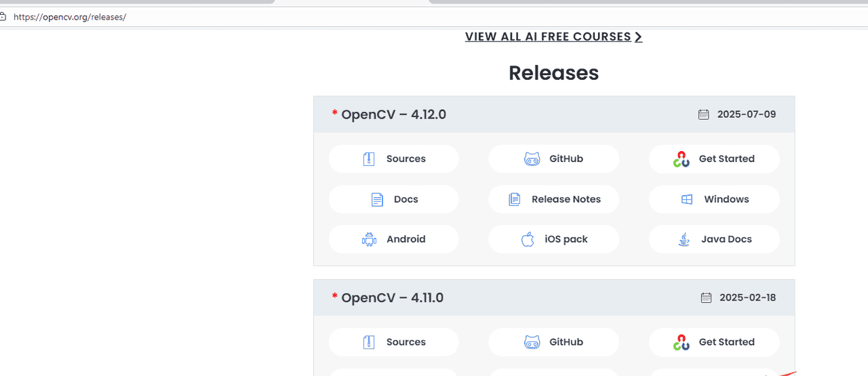
Task: Click the calendar icon next to 2025-07-09
Action: coord(704,114)
